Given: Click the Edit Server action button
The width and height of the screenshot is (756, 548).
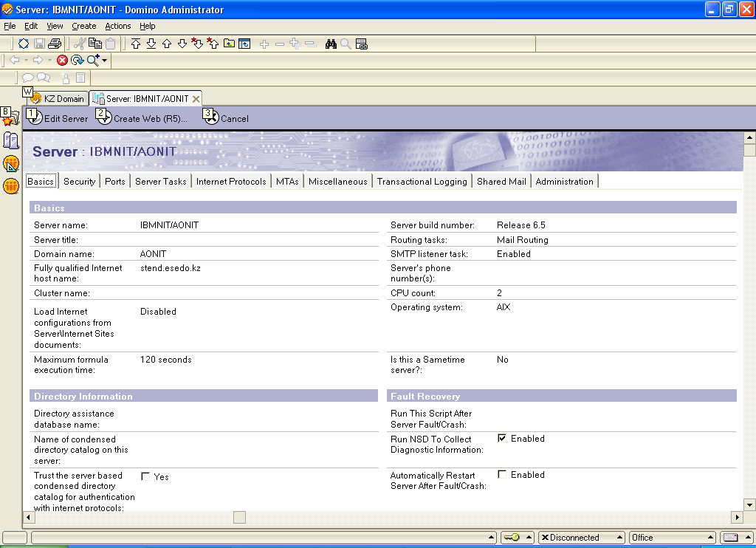Looking at the screenshot, I should tap(58, 118).
